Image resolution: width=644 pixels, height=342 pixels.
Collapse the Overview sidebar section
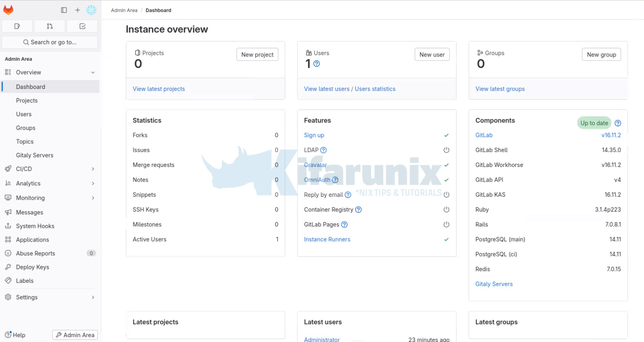tap(93, 73)
